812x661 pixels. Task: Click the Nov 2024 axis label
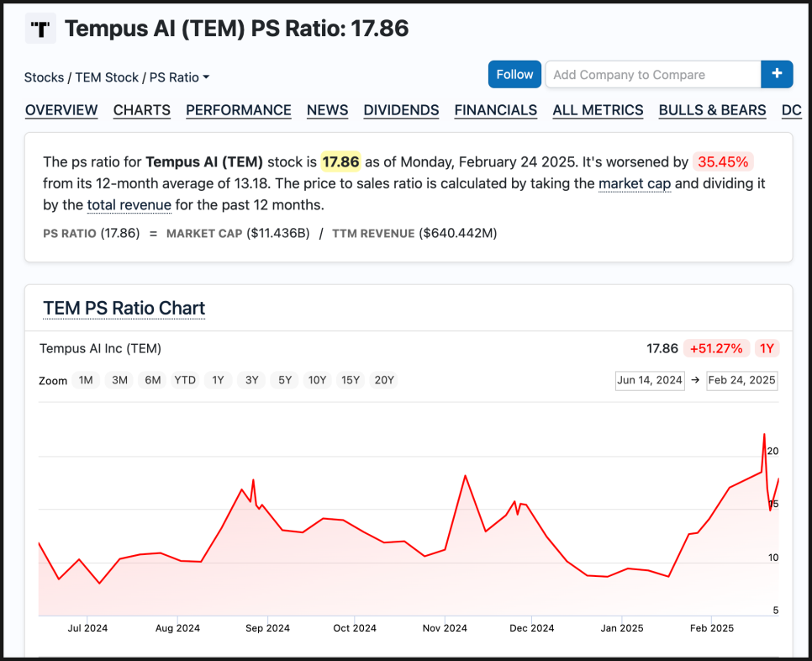445,628
